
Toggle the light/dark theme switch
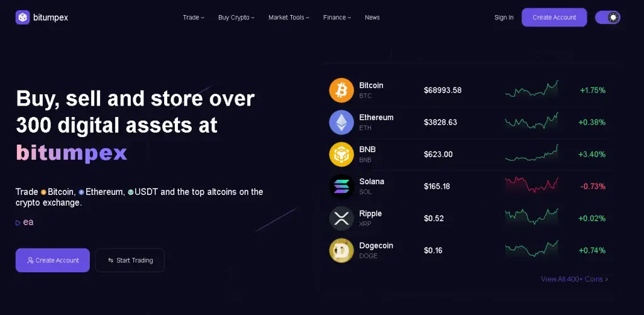[608, 17]
